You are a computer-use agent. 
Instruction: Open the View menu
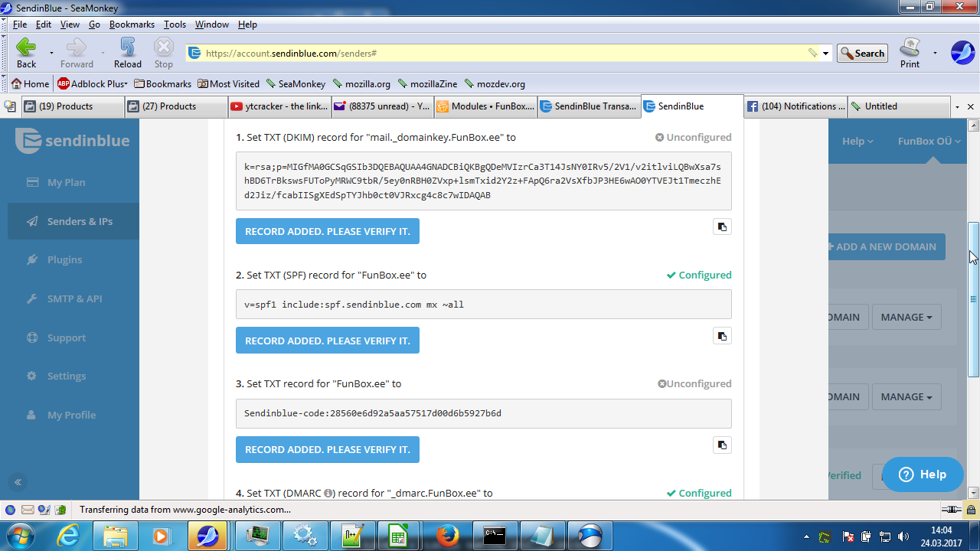coord(70,24)
